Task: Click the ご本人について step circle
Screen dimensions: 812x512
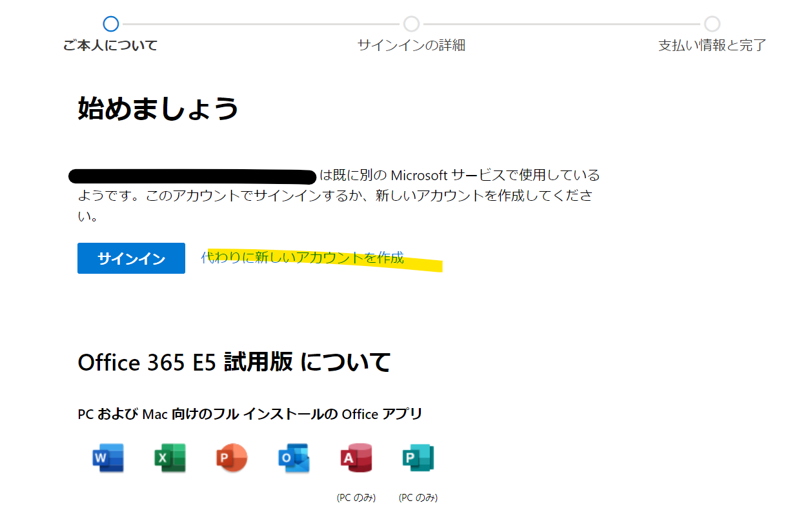Action: pos(111,24)
